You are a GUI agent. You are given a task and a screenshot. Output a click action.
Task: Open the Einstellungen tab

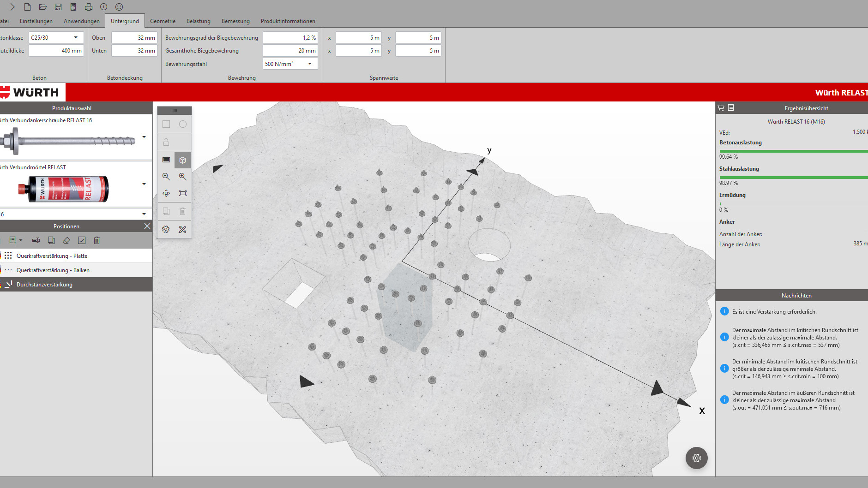point(36,21)
